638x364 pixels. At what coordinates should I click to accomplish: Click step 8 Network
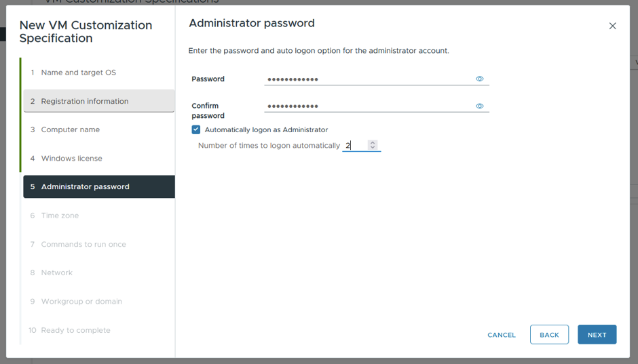pyautogui.click(x=99, y=272)
